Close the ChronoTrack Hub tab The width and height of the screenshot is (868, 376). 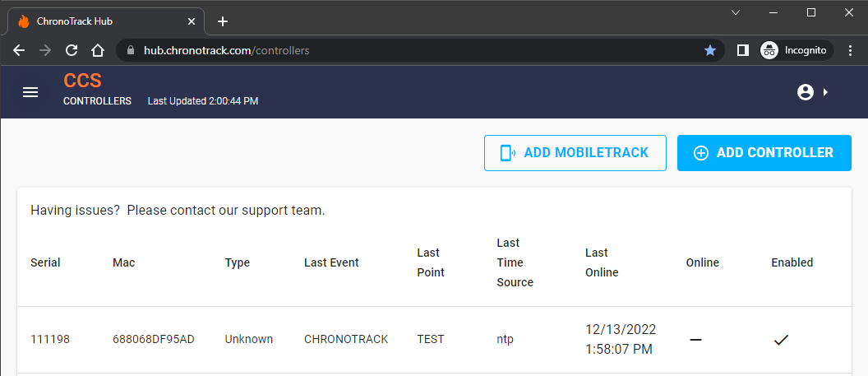click(x=191, y=21)
